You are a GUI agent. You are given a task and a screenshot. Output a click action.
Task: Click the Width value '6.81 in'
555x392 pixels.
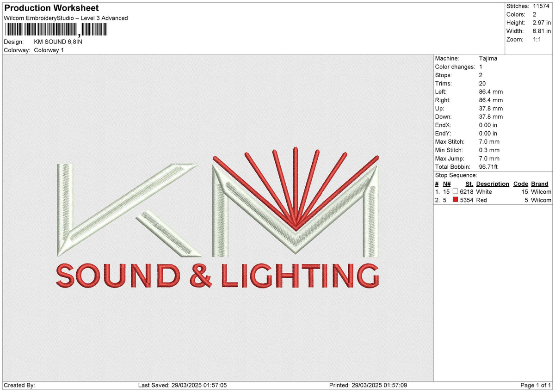click(x=542, y=31)
